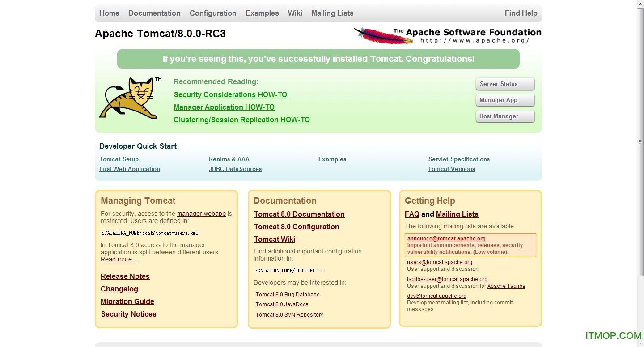The image size is (644, 347).
Task: Open Clustering/Session Replication HOW-TO link
Action: pos(241,120)
